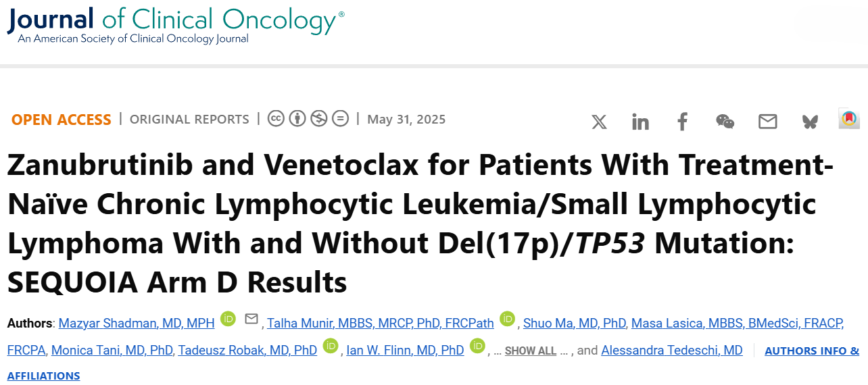Open Mazyar Shadman's ORCID profile icon
Screen dimensions: 868x385
(x=228, y=319)
